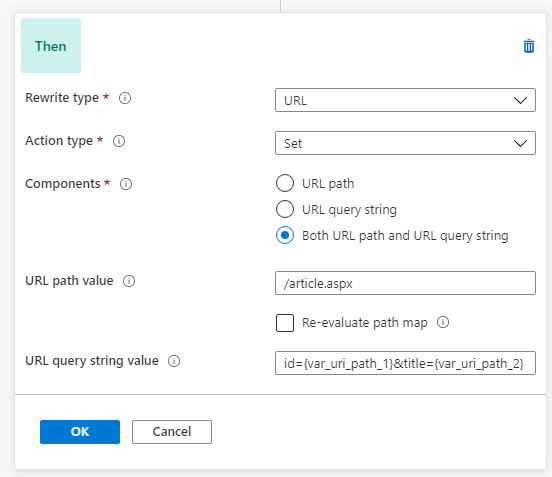This screenshot has height=477, width=552.
Task: Show info for Re-evaluate path map
Action: [x=443, y=322]
